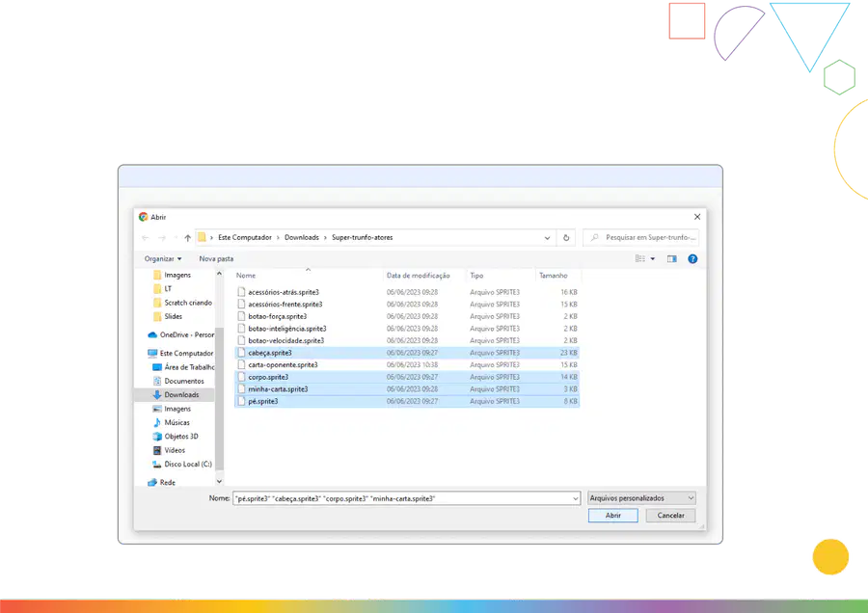868x613 pixels.
Task: Select Downloads in the navigation pane
Action: 175,395
